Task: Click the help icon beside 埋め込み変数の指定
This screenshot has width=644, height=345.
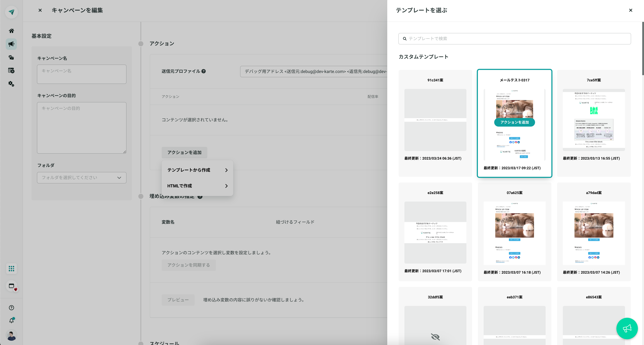Action: [x=200, y=197]
